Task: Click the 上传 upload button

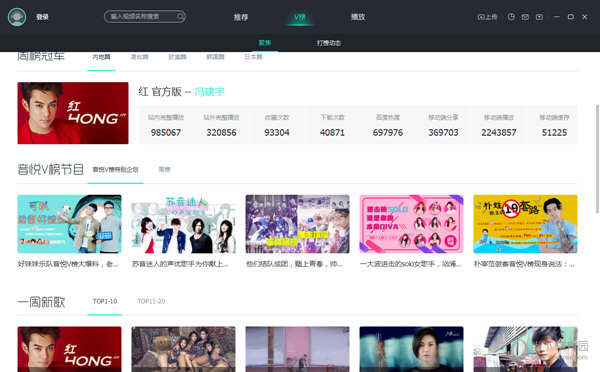Action: pyautogui.click(x=487, y=17)
